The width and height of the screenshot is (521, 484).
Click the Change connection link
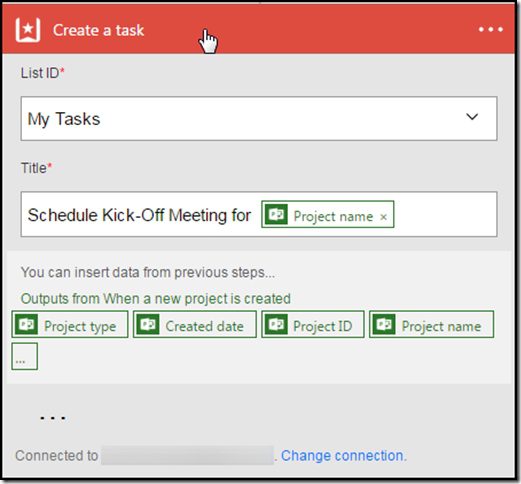click(x=344, y=455)
